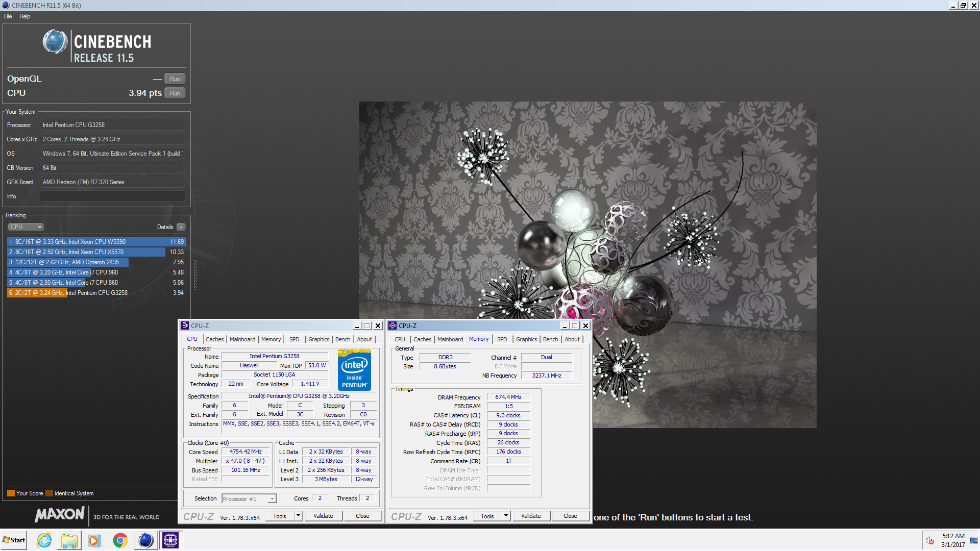Select ranking row Intel Pentium CPU G3258
The width and height of the screenshot is (980, 551).
96,293
